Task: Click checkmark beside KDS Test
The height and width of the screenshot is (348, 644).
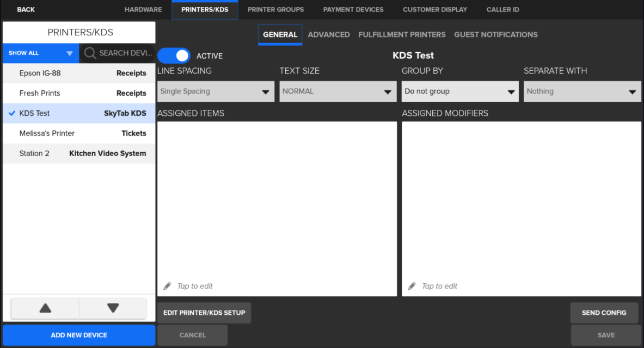Action: pyautogui.click(x=12, y=113)
